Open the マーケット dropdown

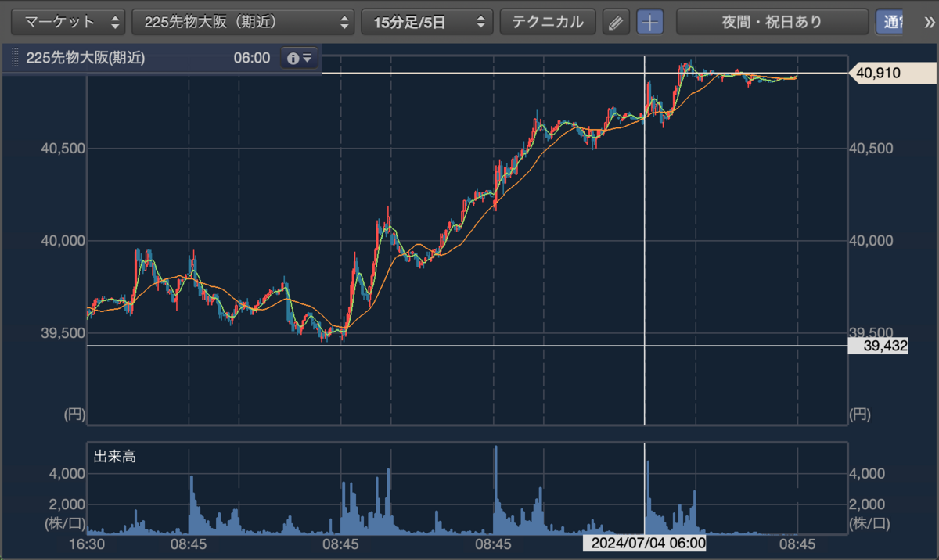tap(69, 22)
